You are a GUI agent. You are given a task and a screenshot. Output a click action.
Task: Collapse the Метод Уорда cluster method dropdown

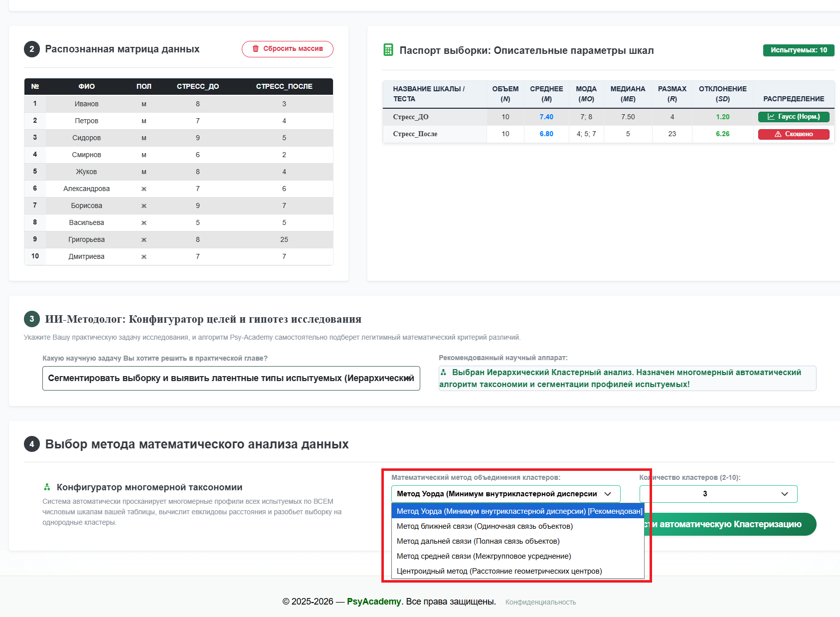click(506, 494)
